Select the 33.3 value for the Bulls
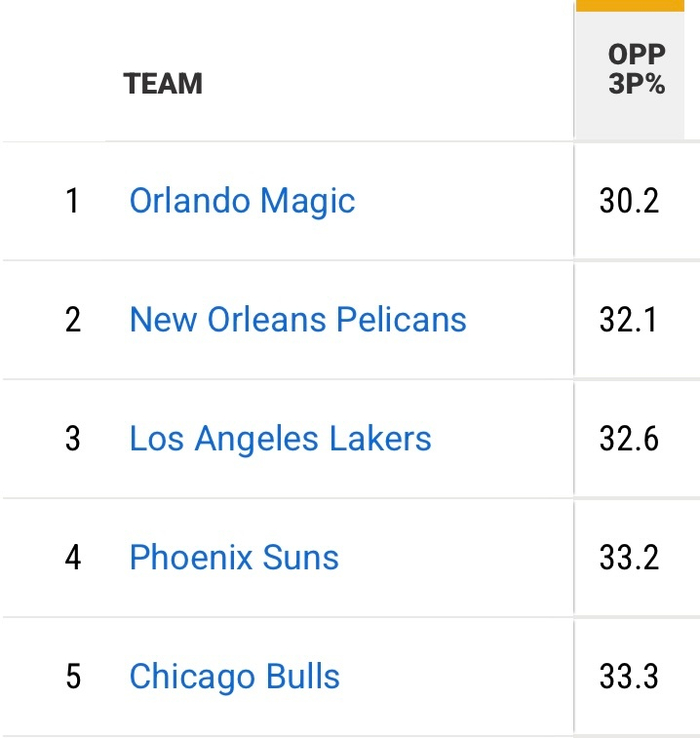The image size is (700, 738). (x=629, y=676)
